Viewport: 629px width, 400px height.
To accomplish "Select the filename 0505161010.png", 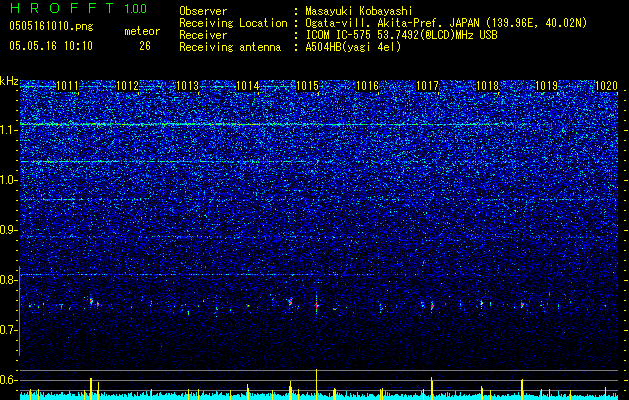I will point(51,27).
